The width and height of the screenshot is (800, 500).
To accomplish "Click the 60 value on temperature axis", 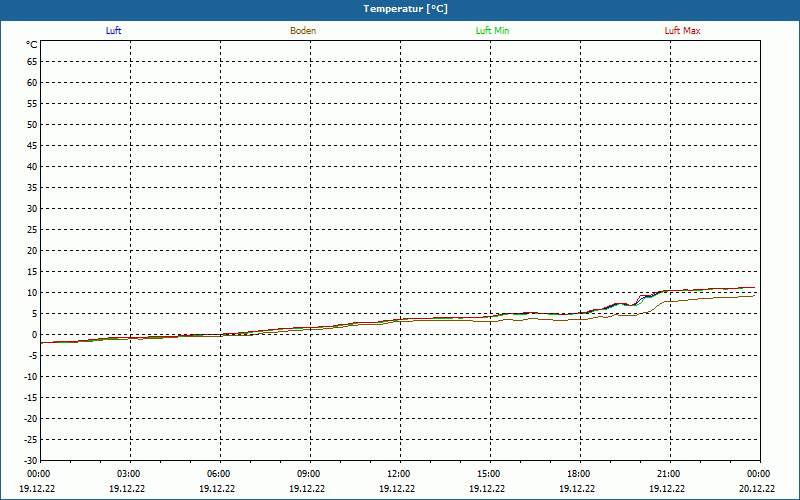I will pos(32,83).
